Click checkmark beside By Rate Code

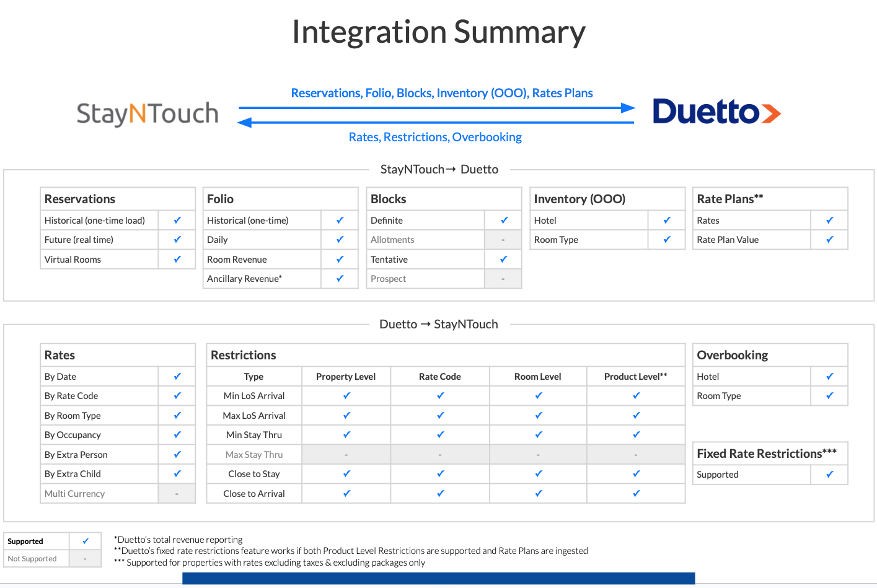177,395
